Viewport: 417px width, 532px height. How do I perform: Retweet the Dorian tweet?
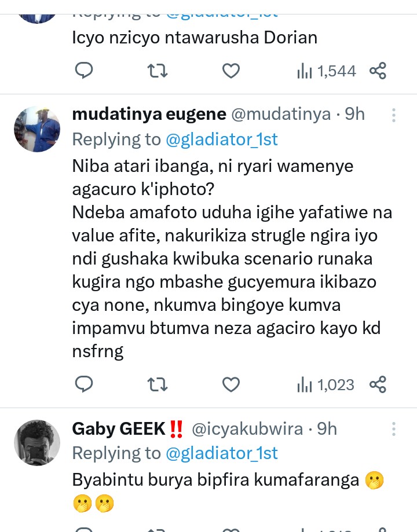click(x=158, y=71)
